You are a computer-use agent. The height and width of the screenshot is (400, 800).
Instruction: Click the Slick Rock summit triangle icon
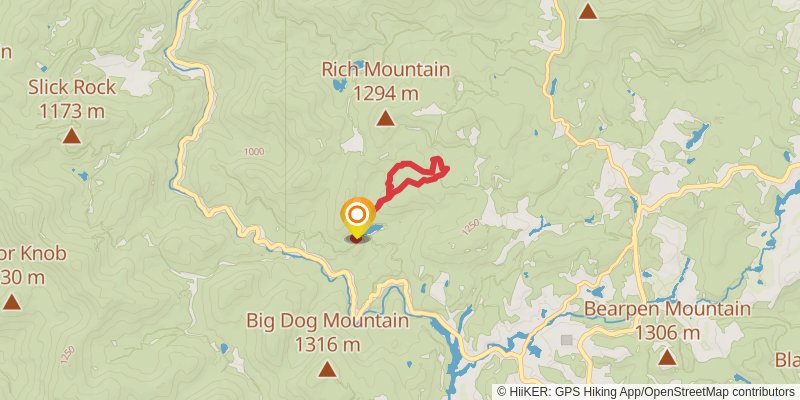(x=72, y=136)
